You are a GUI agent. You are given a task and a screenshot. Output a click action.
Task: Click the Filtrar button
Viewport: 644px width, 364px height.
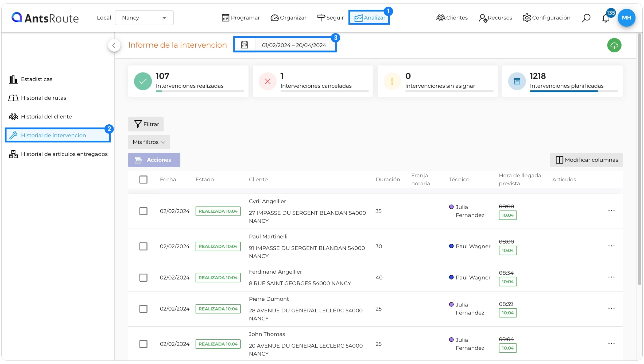tap(146, 124)
